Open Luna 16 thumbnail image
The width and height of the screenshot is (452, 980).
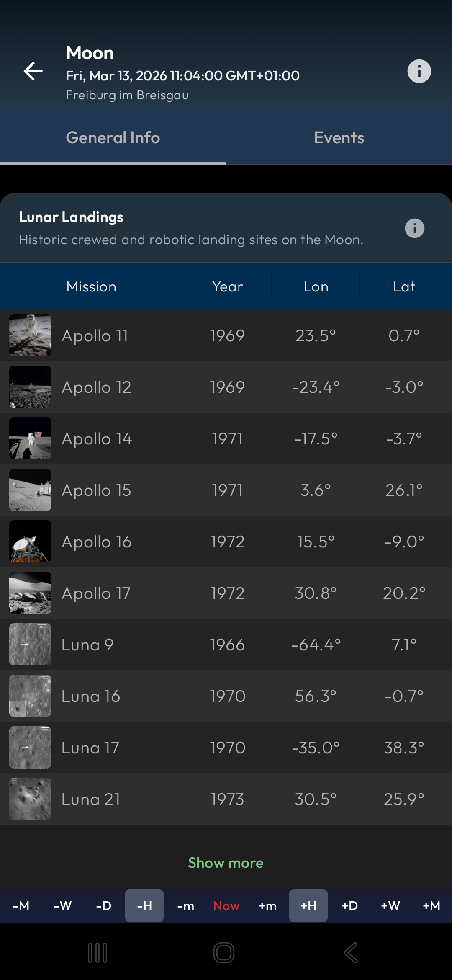click(30, 696)
